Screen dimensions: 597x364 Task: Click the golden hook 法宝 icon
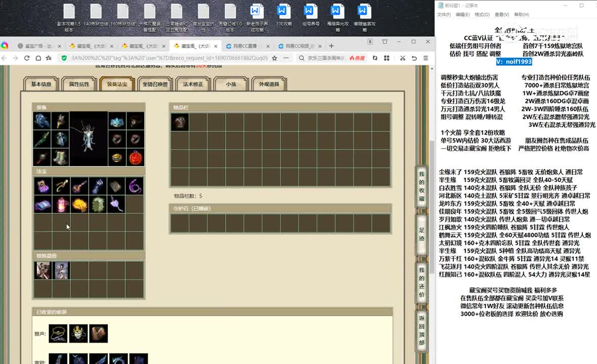click(61, 186)
